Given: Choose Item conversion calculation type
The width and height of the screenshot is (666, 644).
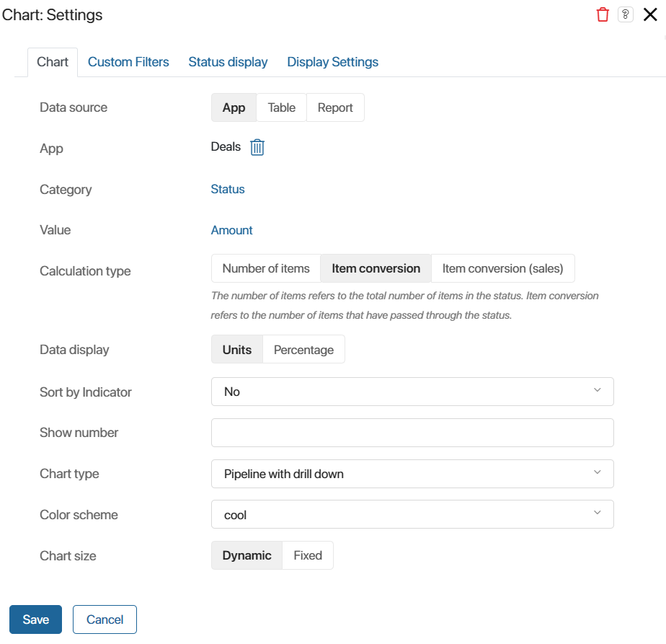Looking at the screenshot, I should [376, 268].
